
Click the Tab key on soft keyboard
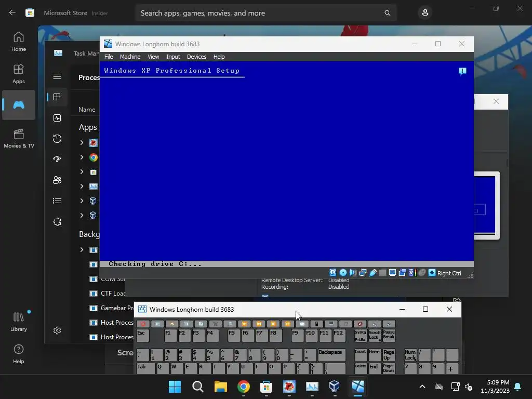(146, 368)
